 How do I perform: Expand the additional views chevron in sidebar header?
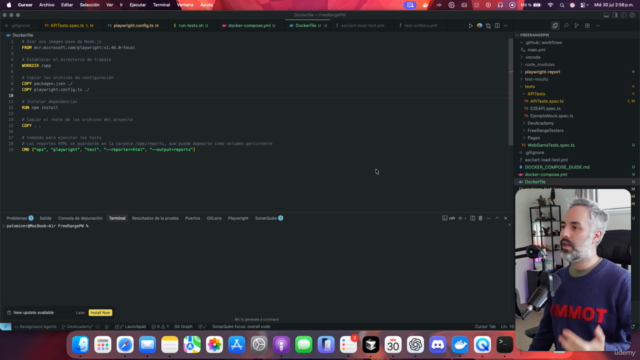598,26
